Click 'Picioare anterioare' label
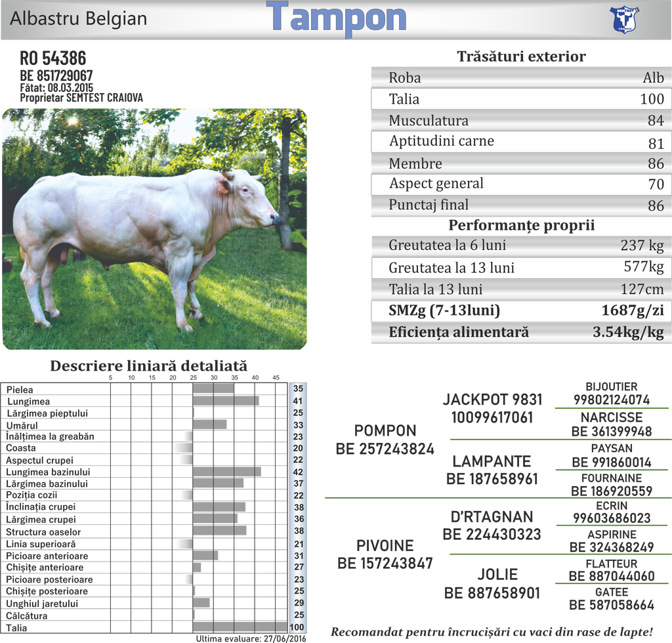The image size is (672, 643). tap(47, 556)
